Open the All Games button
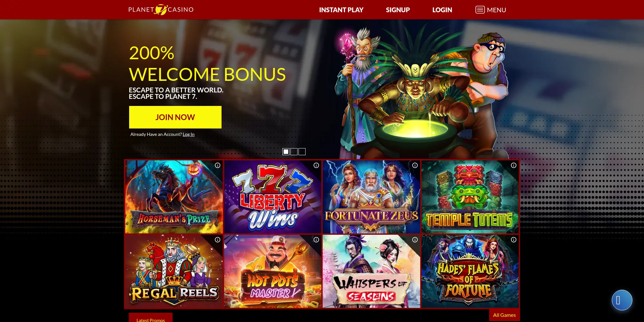Screen dimensions: 644x322 click(x=504, y=315)
